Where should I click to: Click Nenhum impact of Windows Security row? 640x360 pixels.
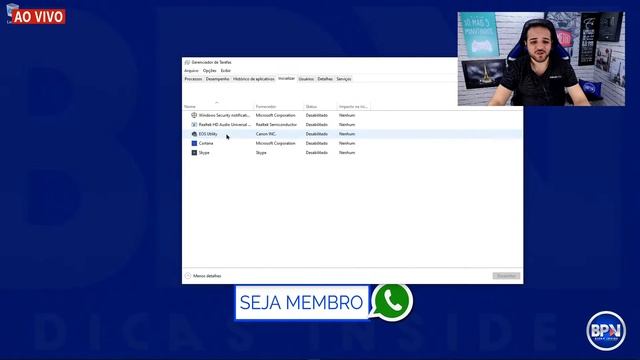[x=347, y=115]
